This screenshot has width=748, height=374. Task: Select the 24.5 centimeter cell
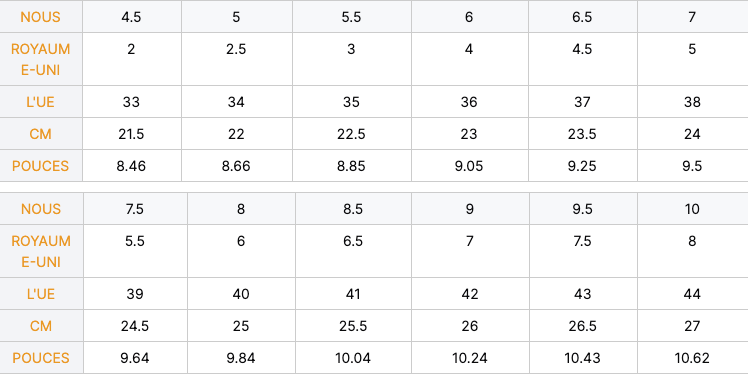point(135,326)
